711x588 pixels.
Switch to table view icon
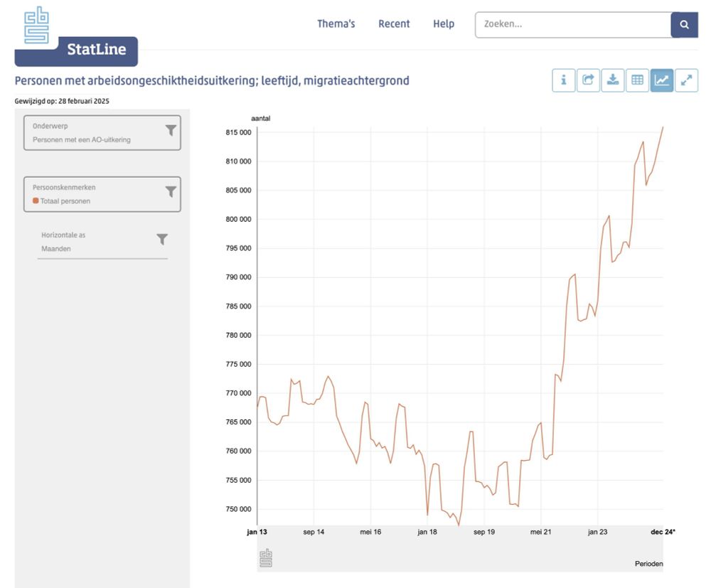(637, 80)
